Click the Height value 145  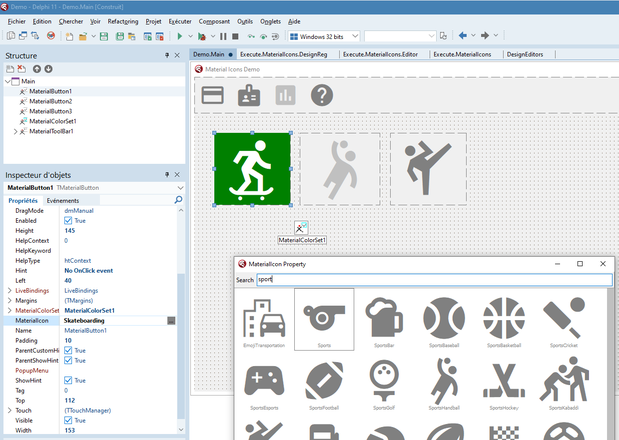[x=69, y=230]
